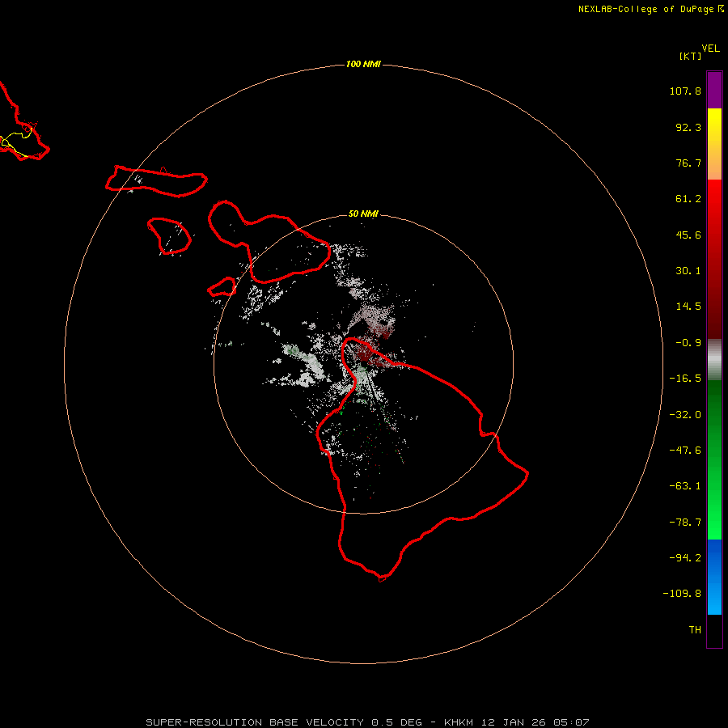This screenshot has height=728, width=728.
Task: Click the 45.6 velocity scale value
Action: click(x=688, y=235)
